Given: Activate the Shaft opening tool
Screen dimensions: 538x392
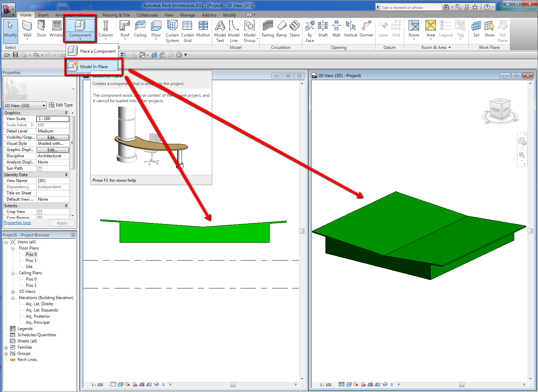Looking at the screenshot, I should tap(323, 29).
